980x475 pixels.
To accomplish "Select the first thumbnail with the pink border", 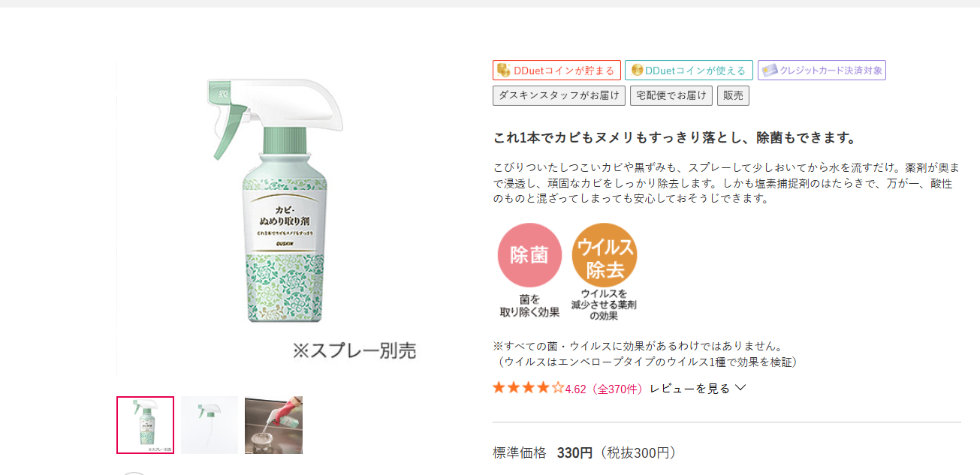I will pyautogui.click(x=145, y=425).
